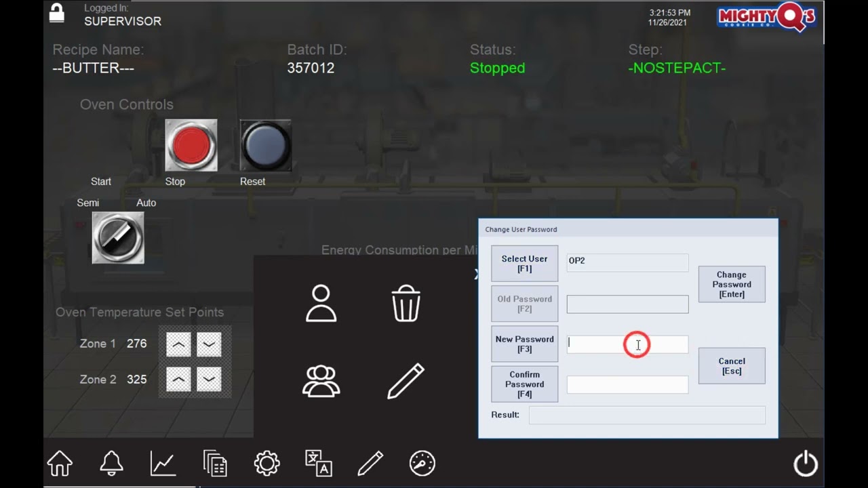Click the Change User Password dialog title
The height and width of the screenshot is (488, 868).
coord(521,230)
